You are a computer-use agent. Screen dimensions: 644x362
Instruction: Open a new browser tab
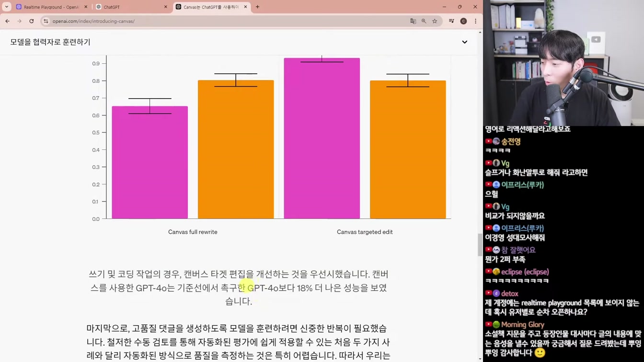tap(257, 7)
